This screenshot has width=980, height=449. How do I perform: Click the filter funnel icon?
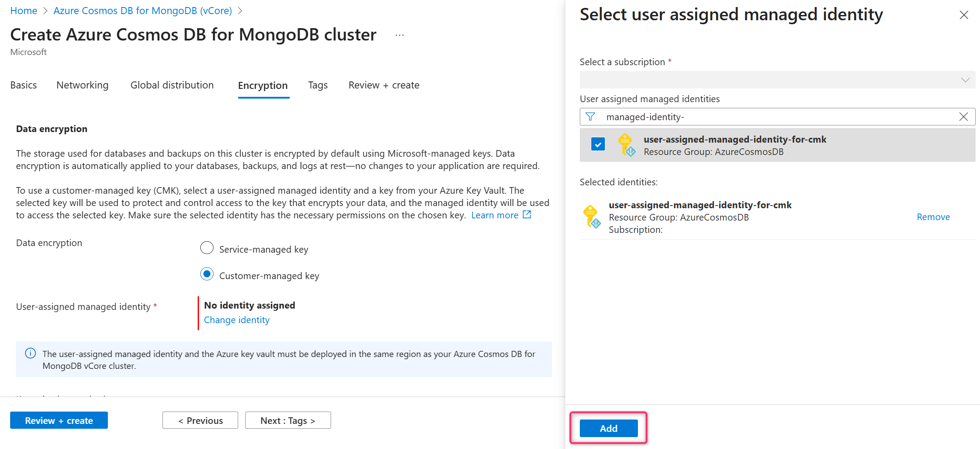[590, 117]
